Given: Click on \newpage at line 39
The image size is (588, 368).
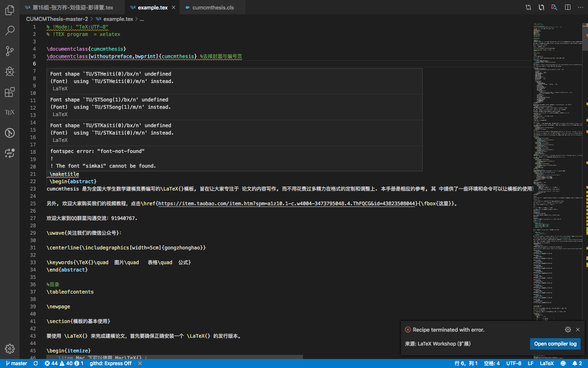Looking at the screenshot, I should click(x=58, y=307).
